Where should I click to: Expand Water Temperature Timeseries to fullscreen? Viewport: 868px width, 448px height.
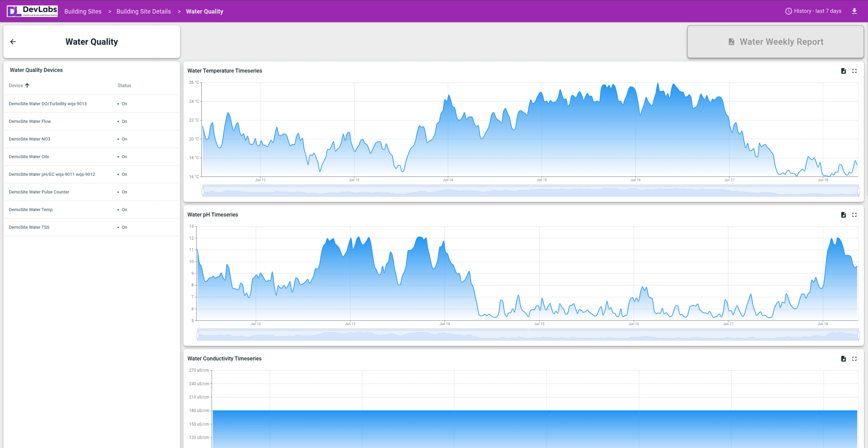pyautogui.click(x=854, y=71)
